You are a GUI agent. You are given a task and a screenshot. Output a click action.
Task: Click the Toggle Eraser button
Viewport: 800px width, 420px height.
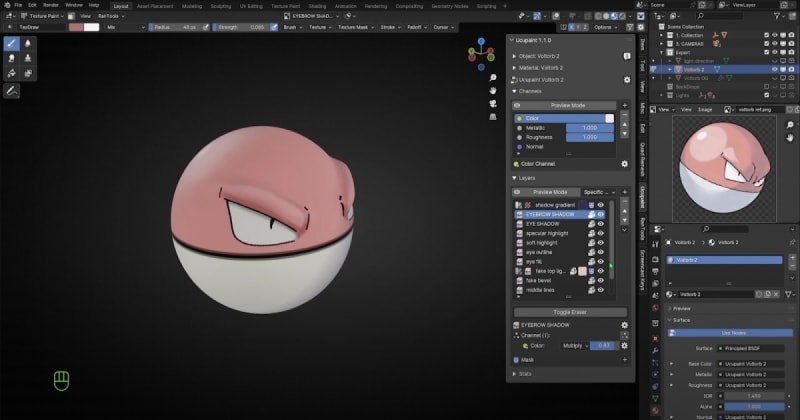coord(569,312)
